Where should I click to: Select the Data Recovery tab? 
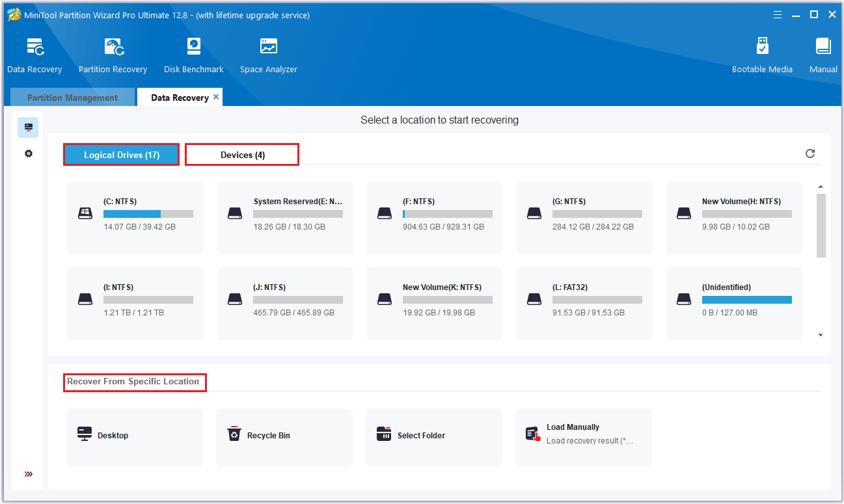(180, 98)
